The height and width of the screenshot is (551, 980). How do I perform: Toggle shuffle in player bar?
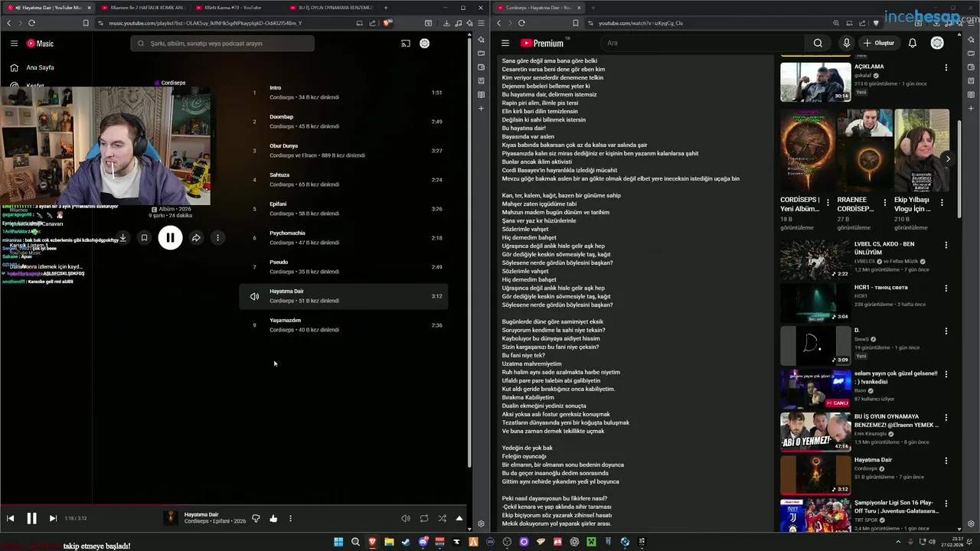(442, 518)
